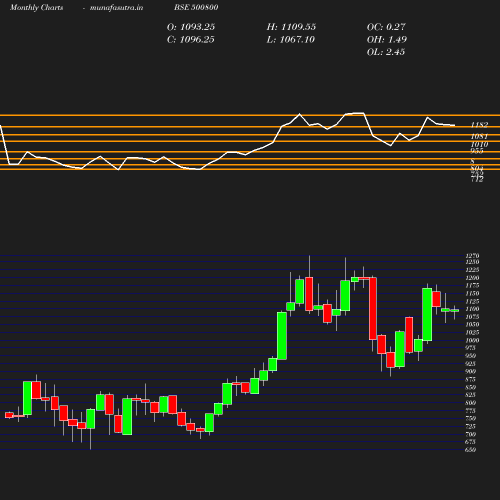The width and height of the screenshot is (500, 500).
Task: Select the open value 'O: 1093.25'
Action: coord(191,27)
